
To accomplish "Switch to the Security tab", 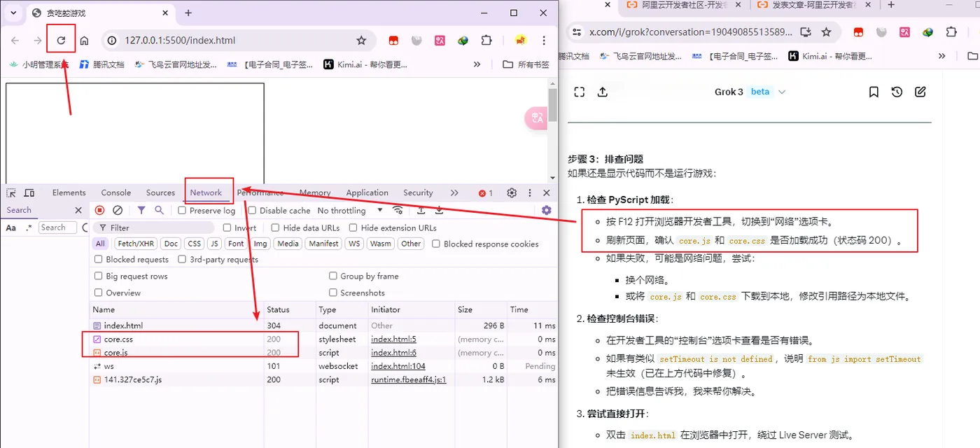I will pyautogui.click(x=418, y=192).
